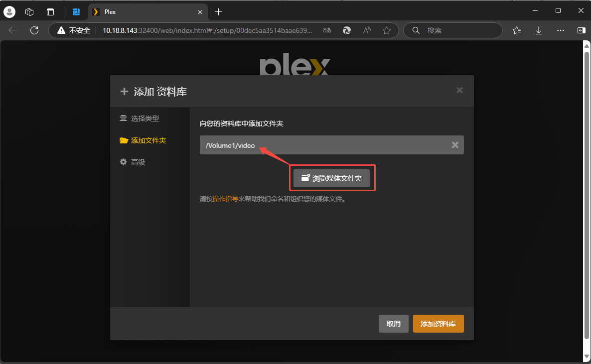Click 浏览媒体文件夹 button
Viewport: 591px width, 364px height.
point(332,178)
